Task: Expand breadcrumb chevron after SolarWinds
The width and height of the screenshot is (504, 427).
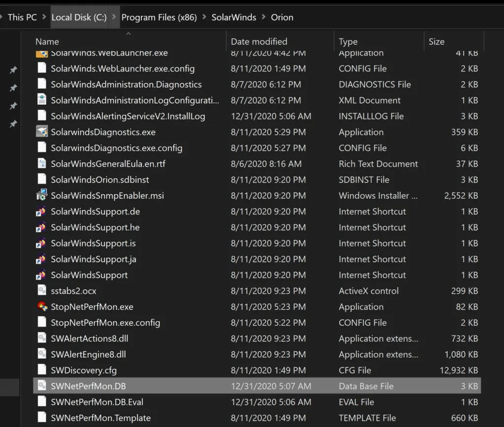Action: [x=264, y=17]
